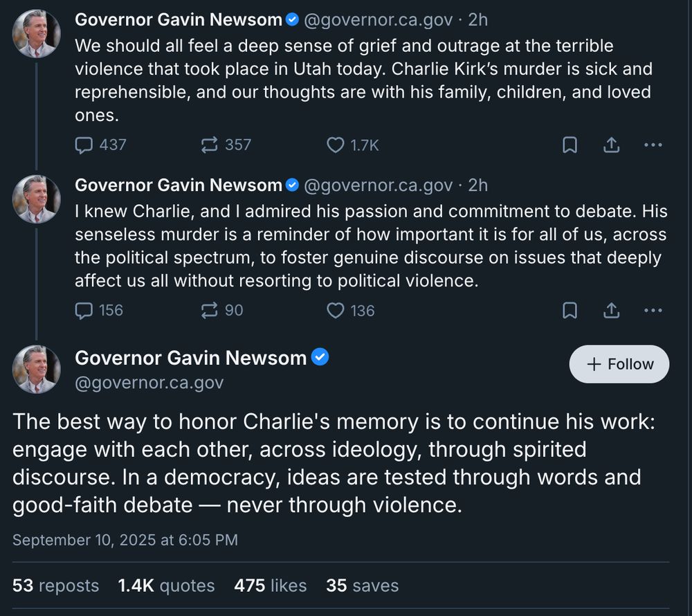Open the September 10, 2025 timestamp

[125, 540]
